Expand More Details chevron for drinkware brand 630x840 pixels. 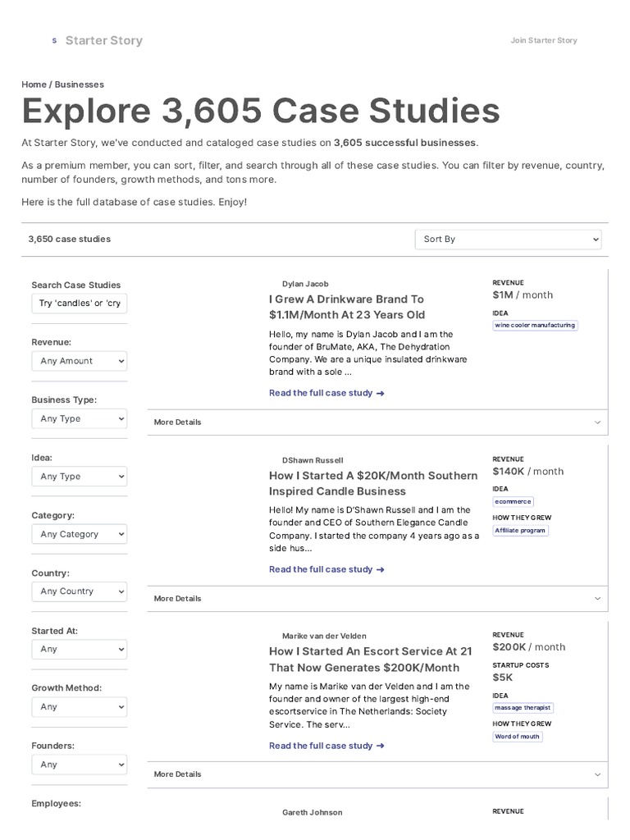coord(596,422)
